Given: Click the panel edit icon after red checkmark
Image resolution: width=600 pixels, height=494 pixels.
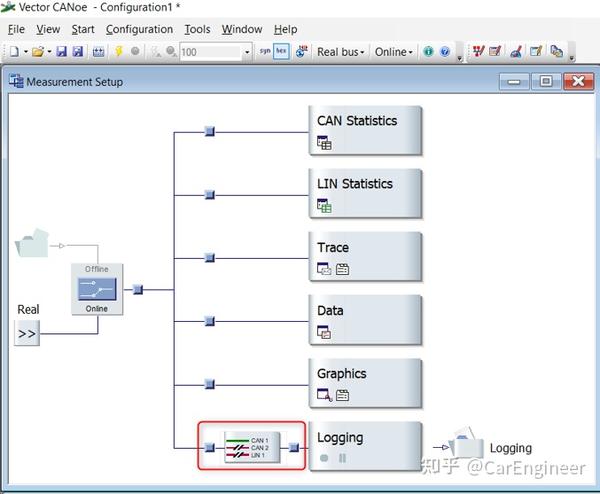Looking at the screenshot, I should 495,51.
